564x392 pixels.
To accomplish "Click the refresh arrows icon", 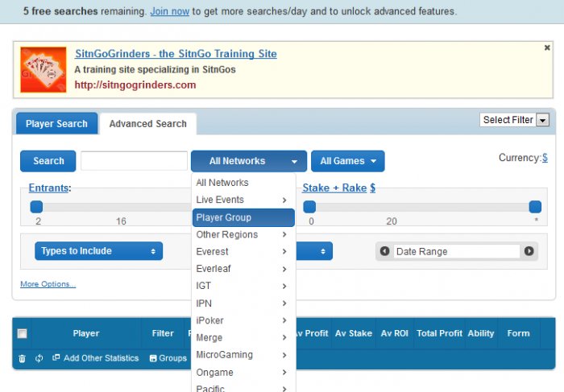I will (39, 358).
